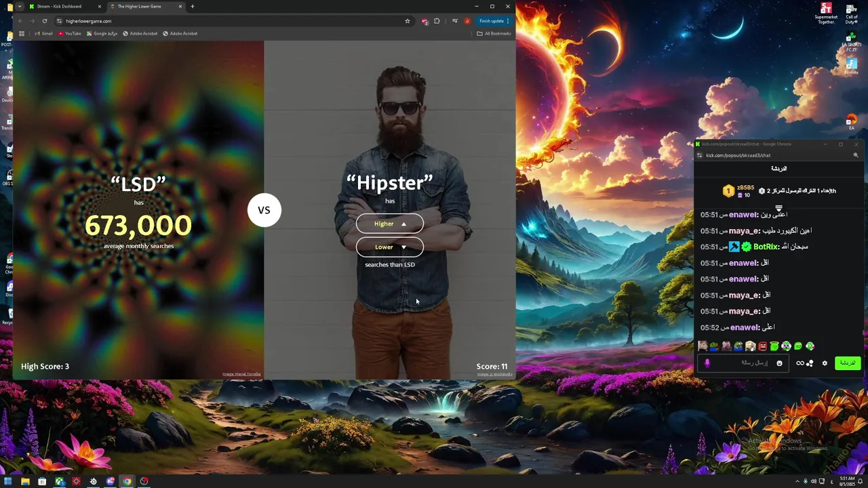The height and width of the screenshot is (488, 868).
Task: Open the Google Translate bookmark
Action: click(x=102, y=33)
